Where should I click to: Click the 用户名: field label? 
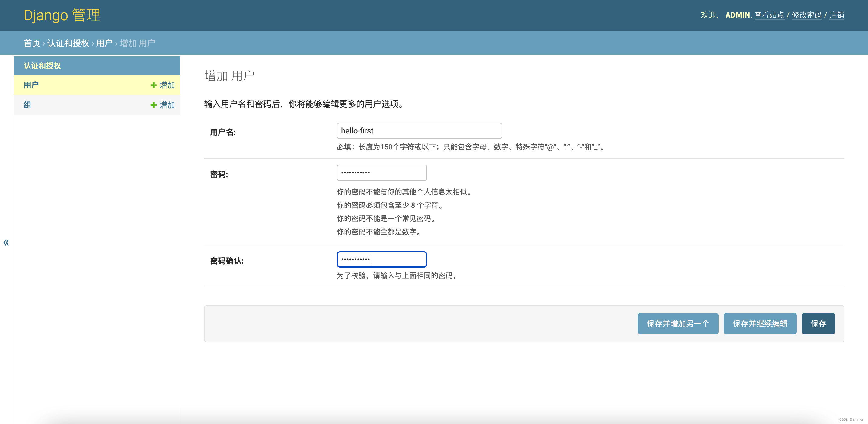tap(223, 132)
